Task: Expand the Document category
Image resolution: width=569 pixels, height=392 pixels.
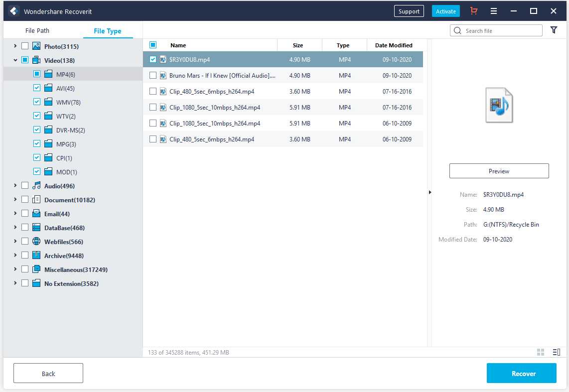Action: click(x=15, y=199)
